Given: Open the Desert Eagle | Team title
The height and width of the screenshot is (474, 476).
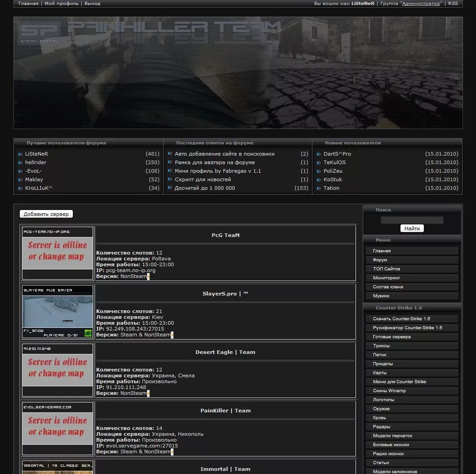Looking at the screenshot, I should click(225, 352).
